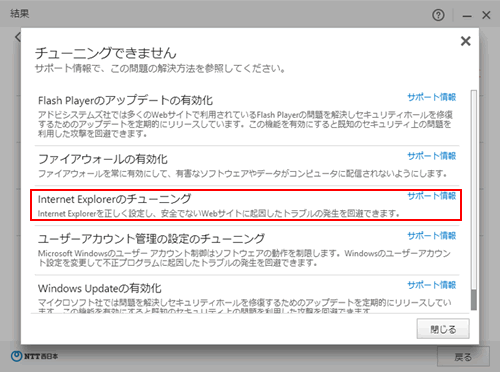Close the 結果 main window
The image size is (500, 372).
[486, 15]
